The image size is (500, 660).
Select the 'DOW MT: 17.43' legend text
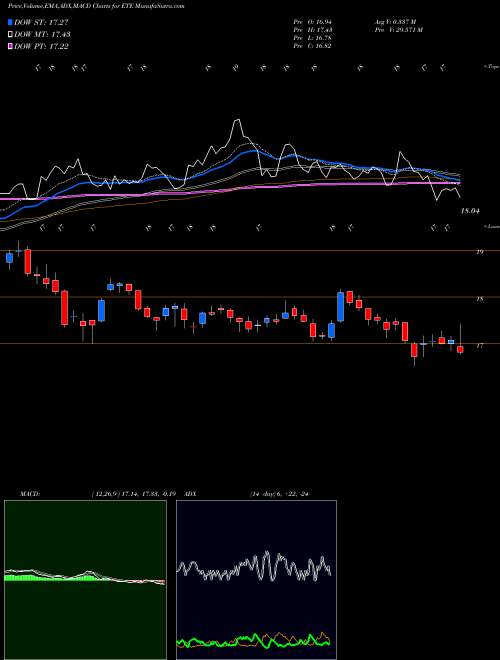click(42, 35)
